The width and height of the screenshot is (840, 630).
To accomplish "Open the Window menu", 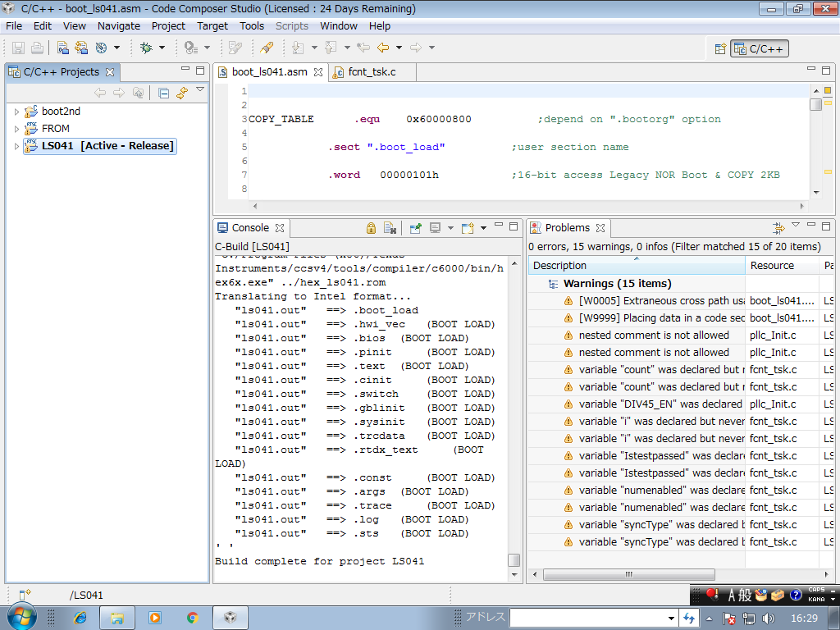I will coord(339,26).
